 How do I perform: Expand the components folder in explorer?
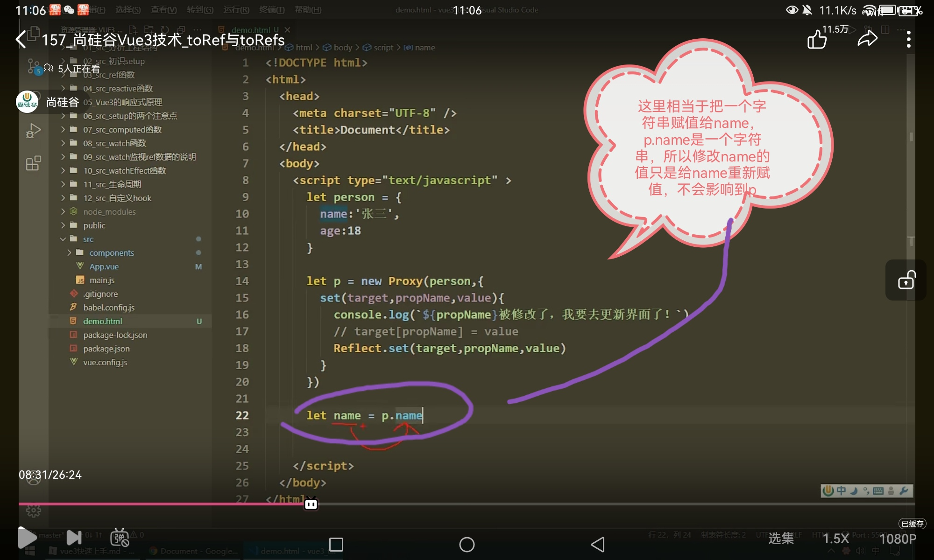[x=111, y=252]
